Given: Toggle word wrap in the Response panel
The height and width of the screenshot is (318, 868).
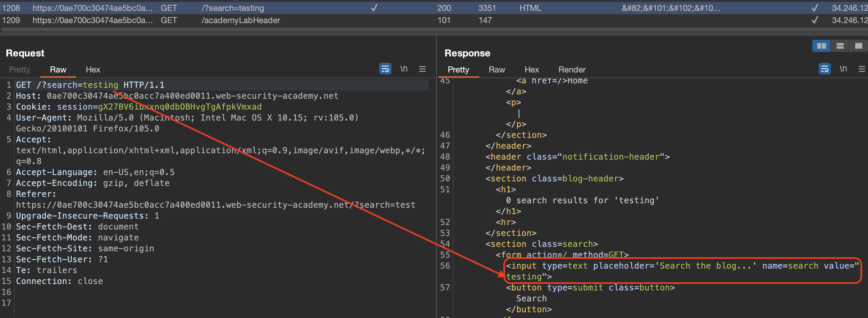Looking at the screenshot, I should [x=824, y=69].
